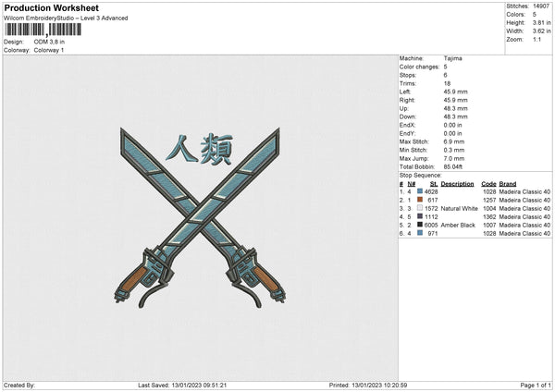Screen dimensions: 555x392
Task: Click the blue swatch beside stitch count 971
Action: click(420, 234)
